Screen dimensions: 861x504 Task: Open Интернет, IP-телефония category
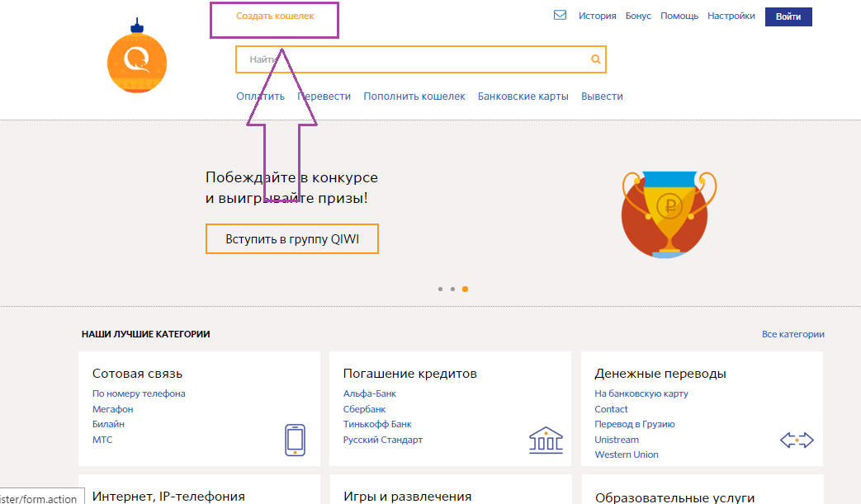168,497
